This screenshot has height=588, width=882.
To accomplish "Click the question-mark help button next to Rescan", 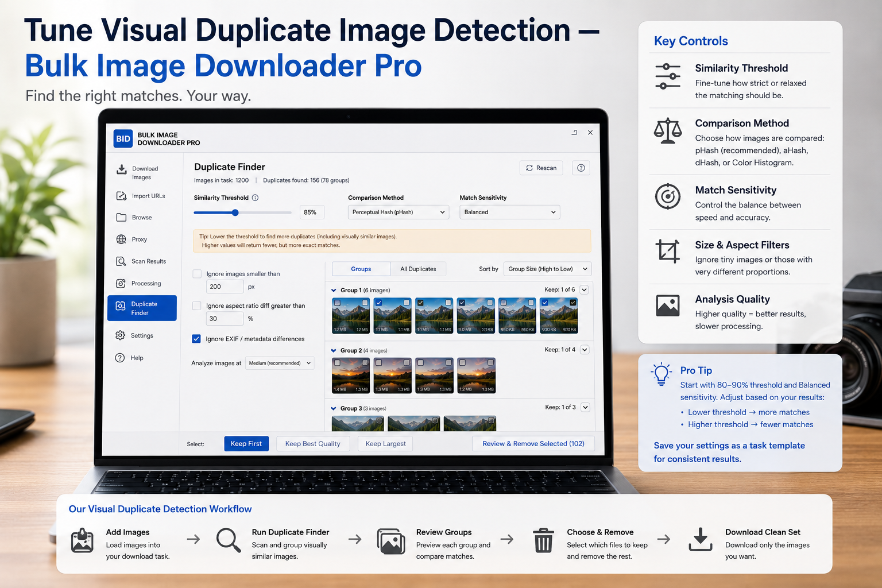I will point(581,168).
